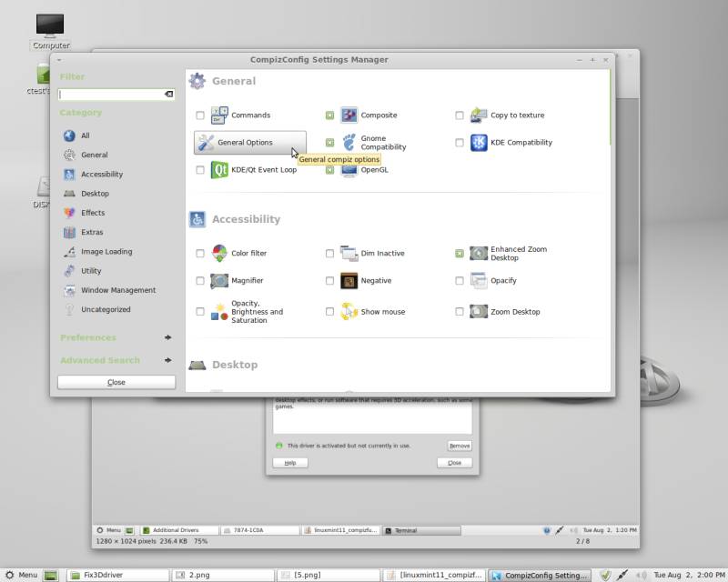The width and height of the screenshot is (728, 582).
Task: Click the plugin list vertical scrollbar
Action: click(610, 106)
